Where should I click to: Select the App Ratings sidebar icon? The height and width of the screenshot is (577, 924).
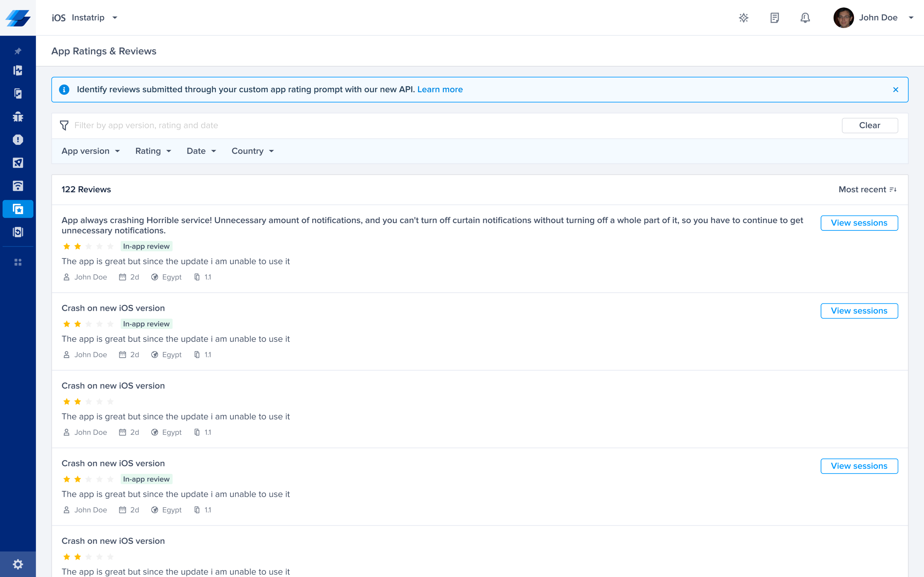click(18, 209)
